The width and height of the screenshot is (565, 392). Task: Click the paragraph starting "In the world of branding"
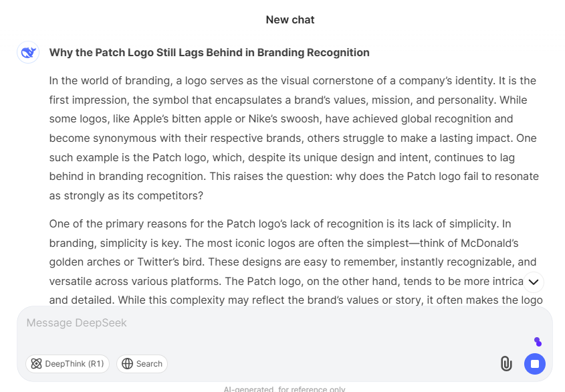point(293,138)
